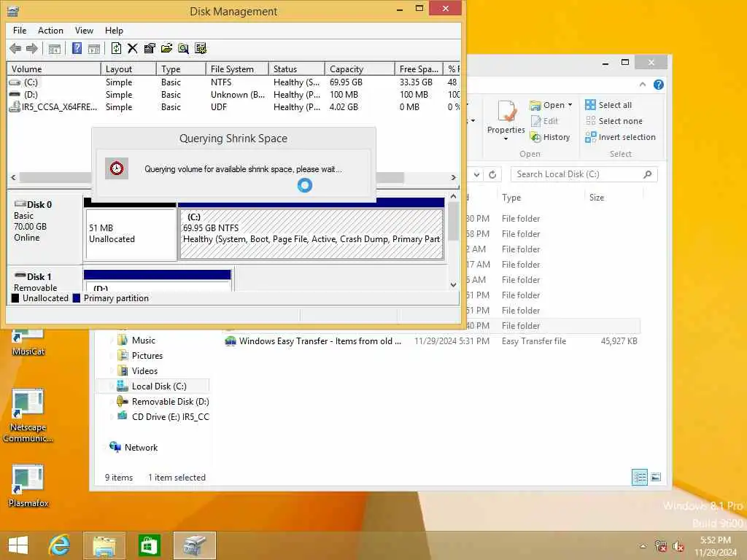Click the last settings list icon in Disk Management toolbar
This screenshot has width=747, height=560.
click(x=201, y=48)
